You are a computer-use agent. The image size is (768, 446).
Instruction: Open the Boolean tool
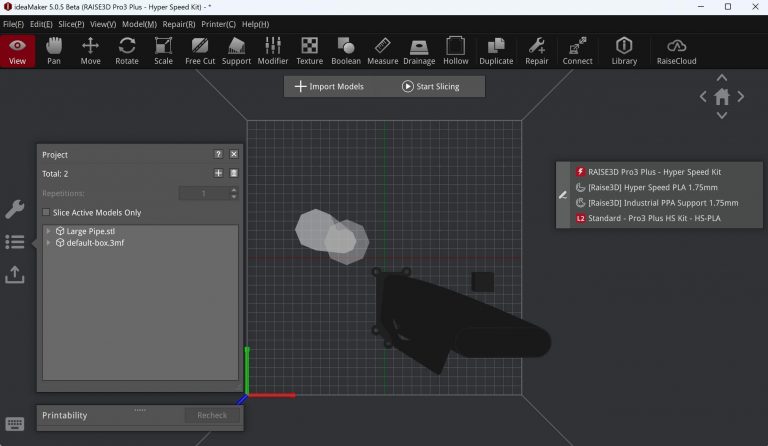(346, 51)
